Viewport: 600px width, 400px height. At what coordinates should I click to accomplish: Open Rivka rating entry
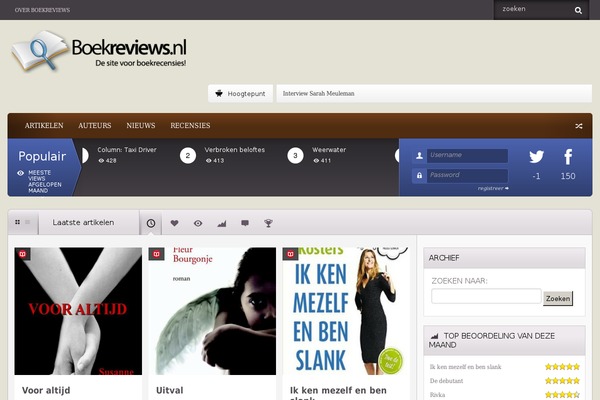click(437, 395)
